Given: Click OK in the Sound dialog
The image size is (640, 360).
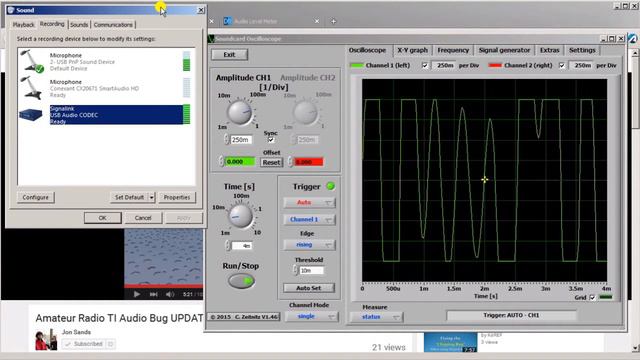Looking at the screenshot, I should pos(102,218).
